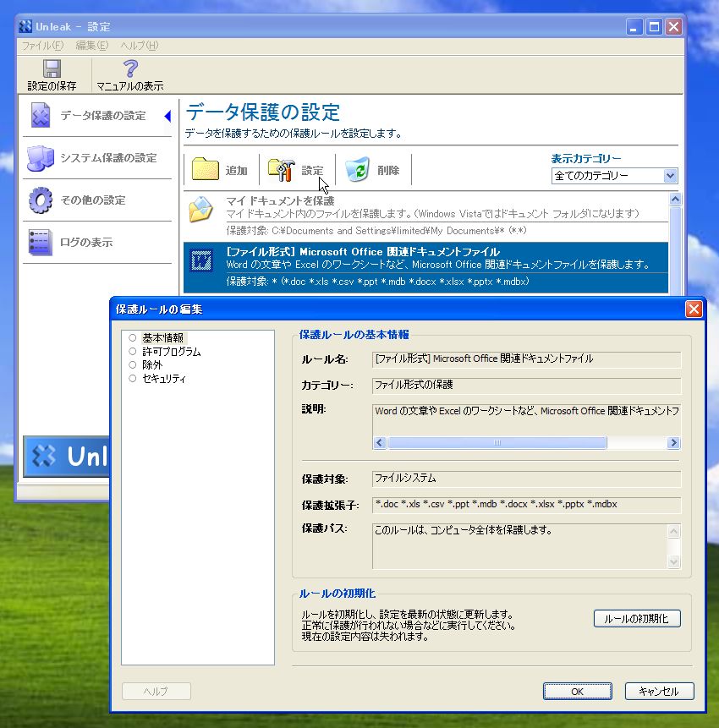Screen dimensions: 719x728
Task: Click 説明 horizontal scrollbar thumb
Action: tap(497, 442)
